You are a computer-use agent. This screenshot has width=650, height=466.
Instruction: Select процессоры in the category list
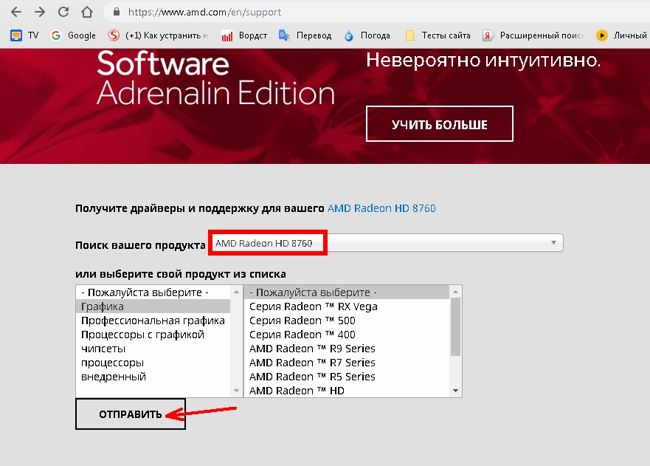pos(153,363)
